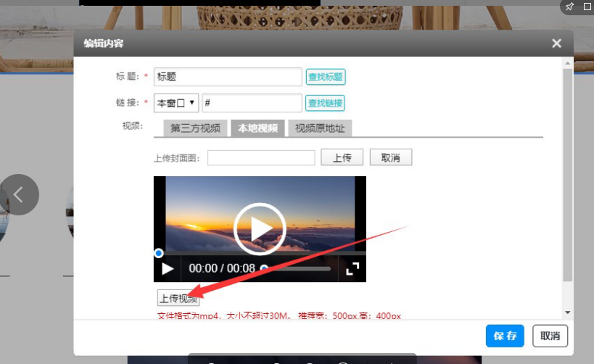Click the 标题 title input field
The height and width of the screenshot is (364, 594).
pos(228,77)
